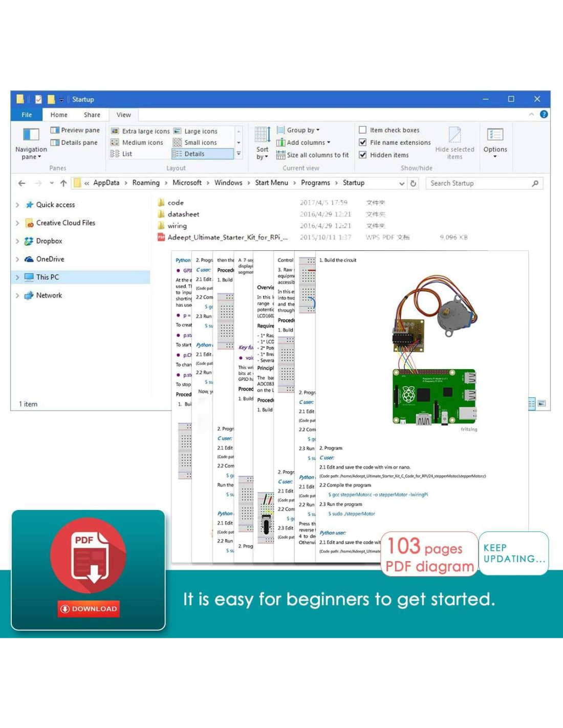Click the back arrow navigation icon

pos(21,183)
